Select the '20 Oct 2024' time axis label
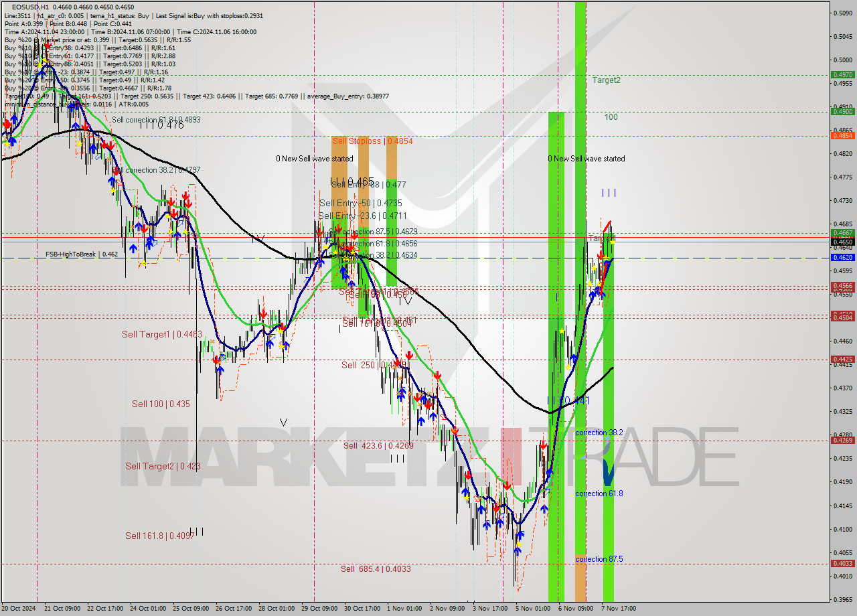This screenshot has height=616, width=857. click(x=19, y=609)
